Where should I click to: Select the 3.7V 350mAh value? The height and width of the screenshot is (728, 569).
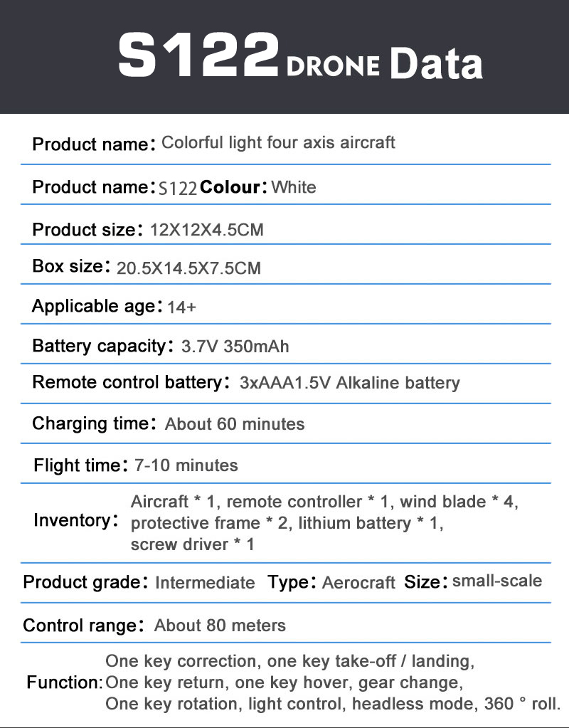[235, 347]
